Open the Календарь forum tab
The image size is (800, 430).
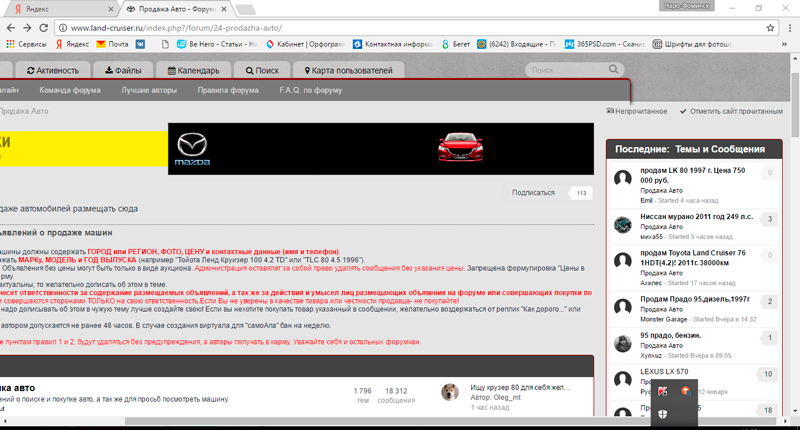(x=193, y=70)
